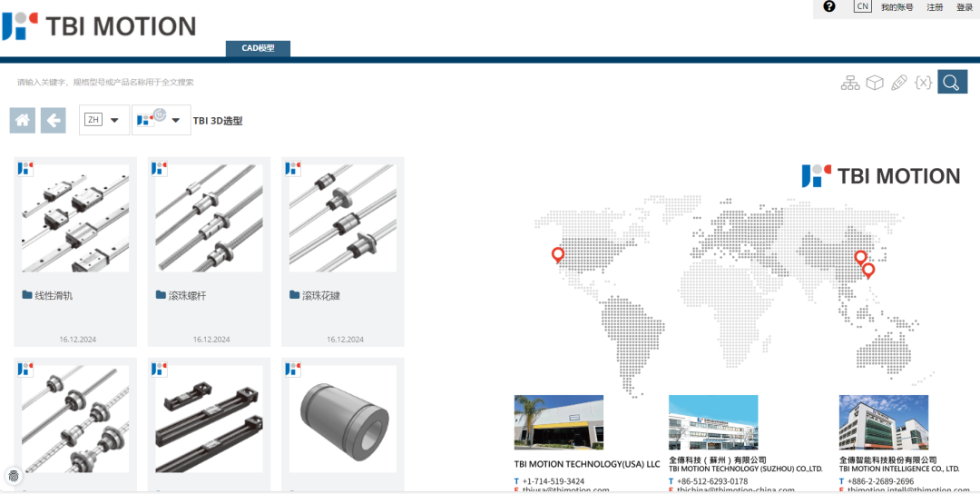Image resolution: width=980 pixels, height=494 pixels.
Task: Click phone number +86-512-6293-0178
Action: (x=712, y=481)
